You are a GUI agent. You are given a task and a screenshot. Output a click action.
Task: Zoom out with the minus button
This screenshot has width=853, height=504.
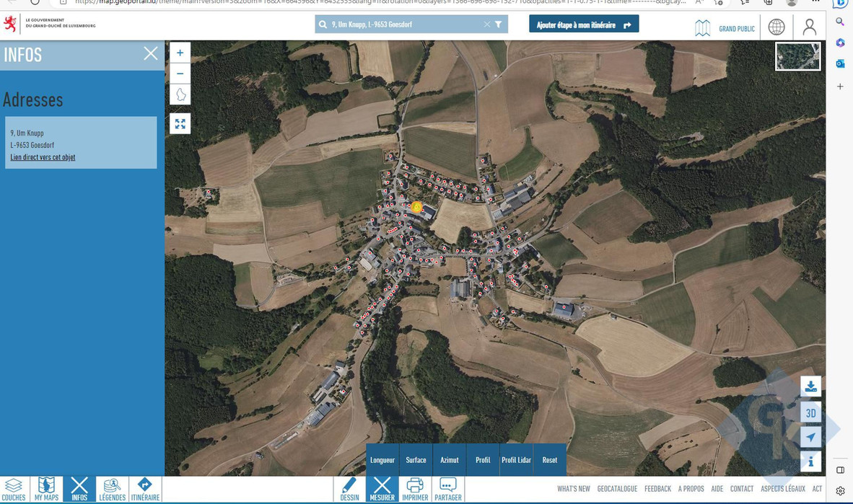180,74
